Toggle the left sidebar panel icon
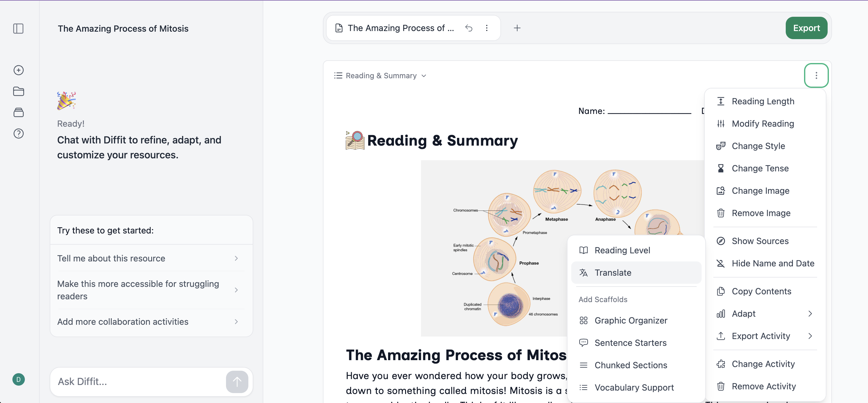The image size is (868, 403). click(x=18, y=29)
